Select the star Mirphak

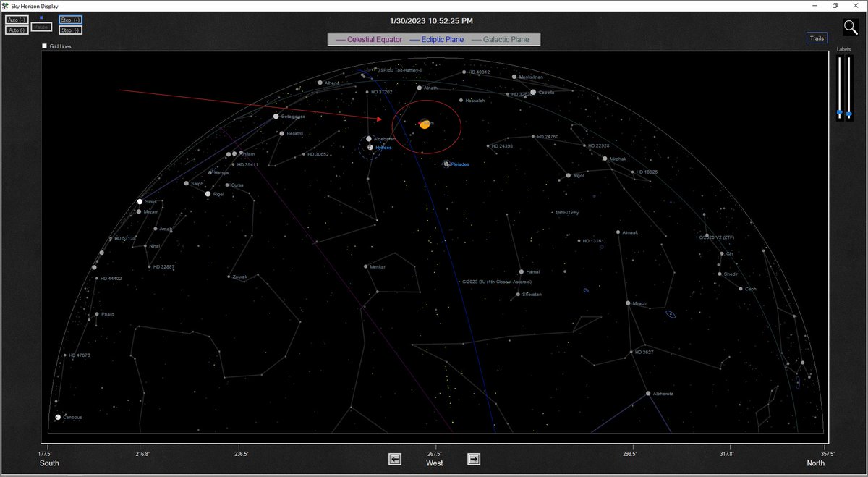tap(605, 159)
